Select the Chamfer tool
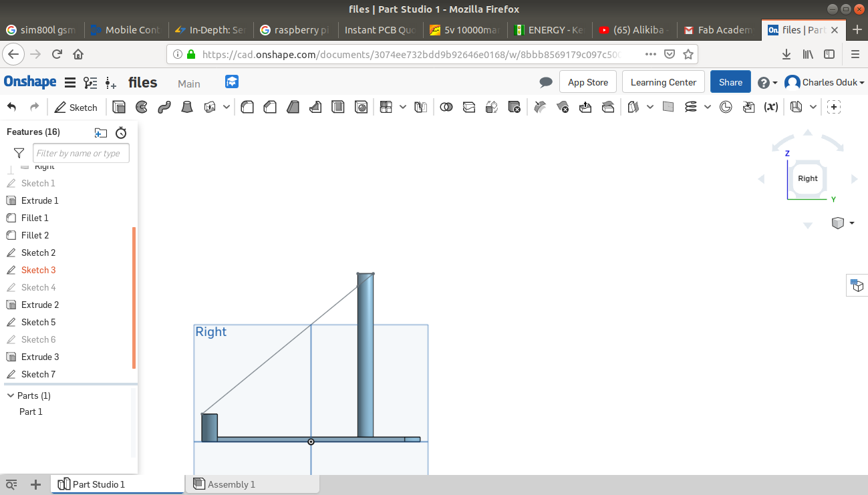 tap(270, 107)
